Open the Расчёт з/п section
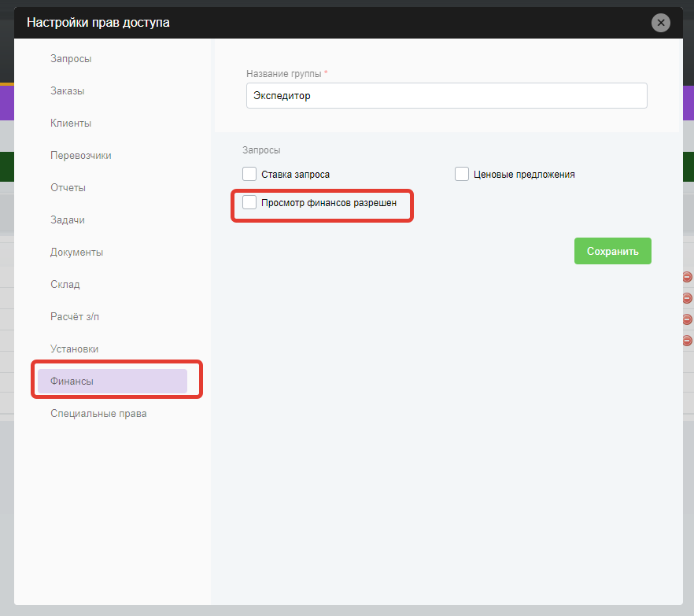The height and width of the screenshot is (616, 694). tap(75, 317)
